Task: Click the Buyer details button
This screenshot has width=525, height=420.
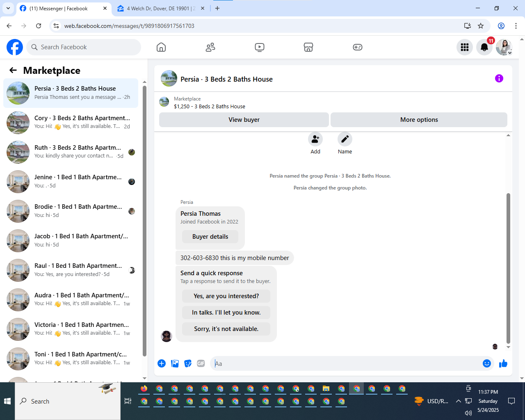Action: click(210, 237)
